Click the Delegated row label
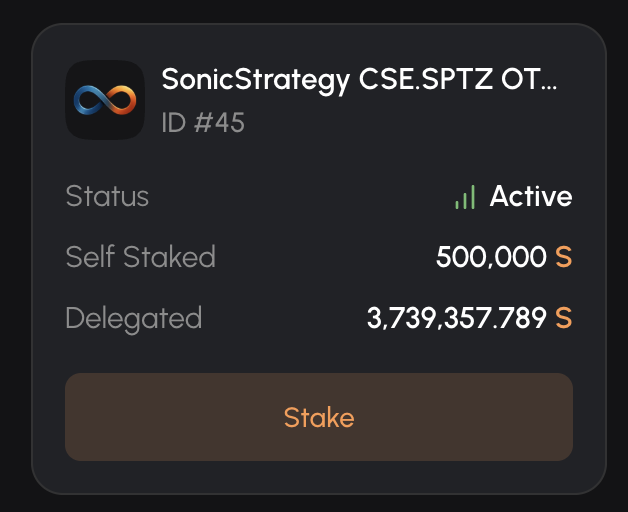Viewport: 628px width, 512px height. 133,319
